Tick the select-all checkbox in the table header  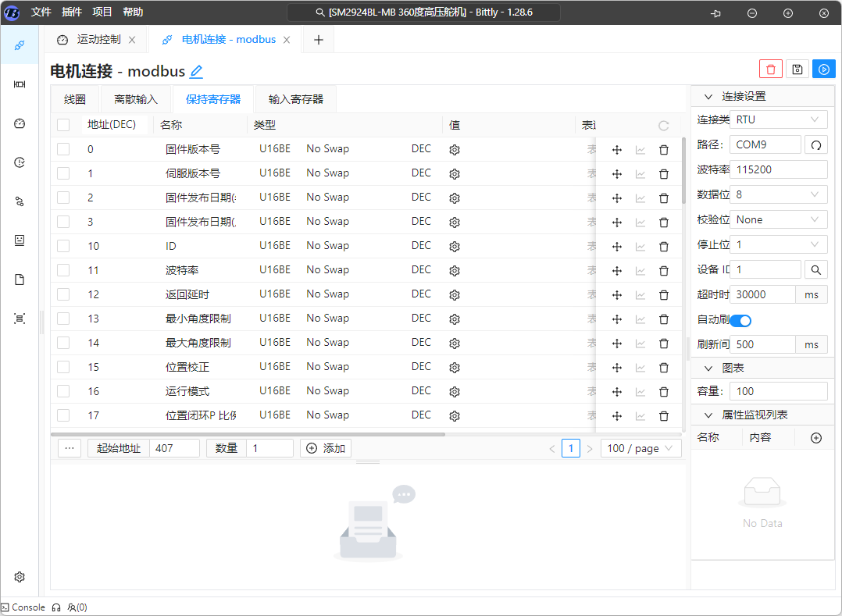[63, 125]
